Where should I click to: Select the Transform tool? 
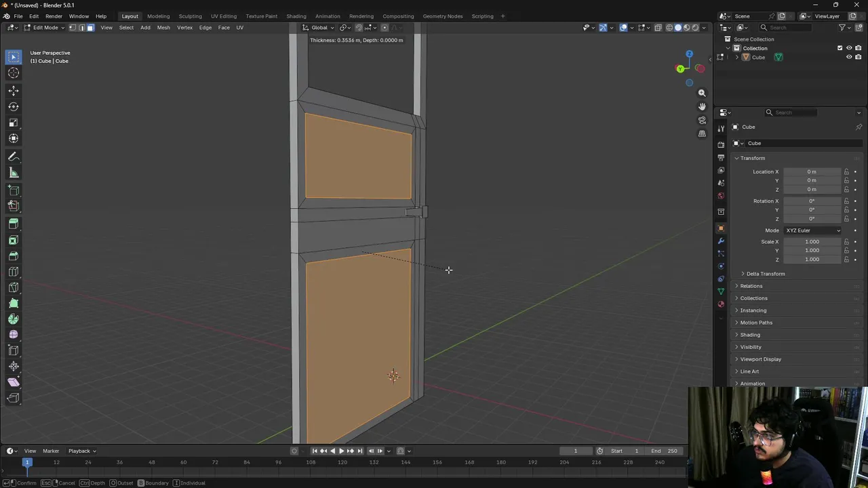click(14, 138)
